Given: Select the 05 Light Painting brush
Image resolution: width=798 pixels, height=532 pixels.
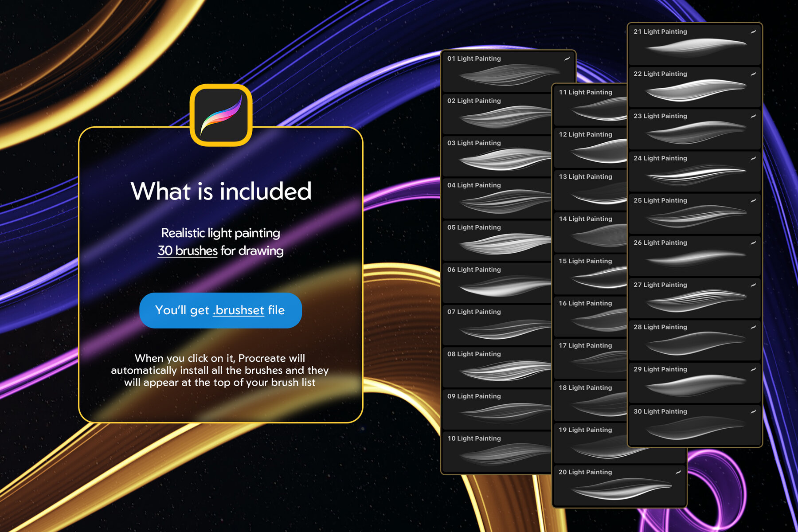Looking at the screenshot, I should [497, 240].
